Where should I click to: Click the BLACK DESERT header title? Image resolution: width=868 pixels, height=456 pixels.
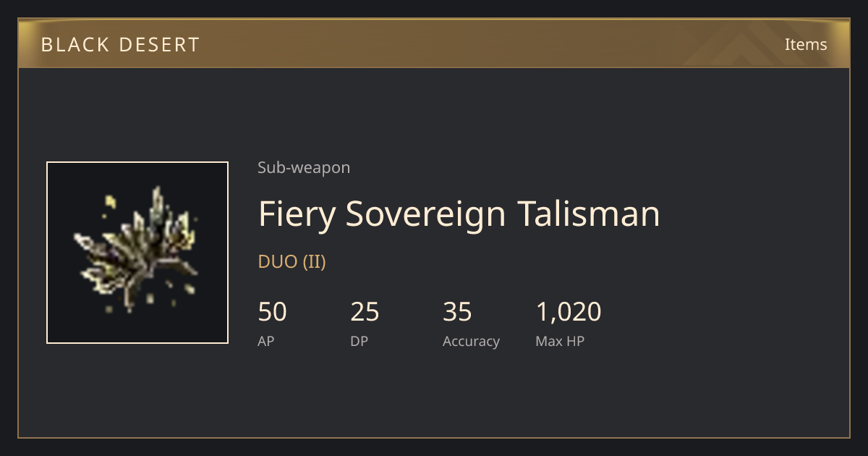coord(120,45)
